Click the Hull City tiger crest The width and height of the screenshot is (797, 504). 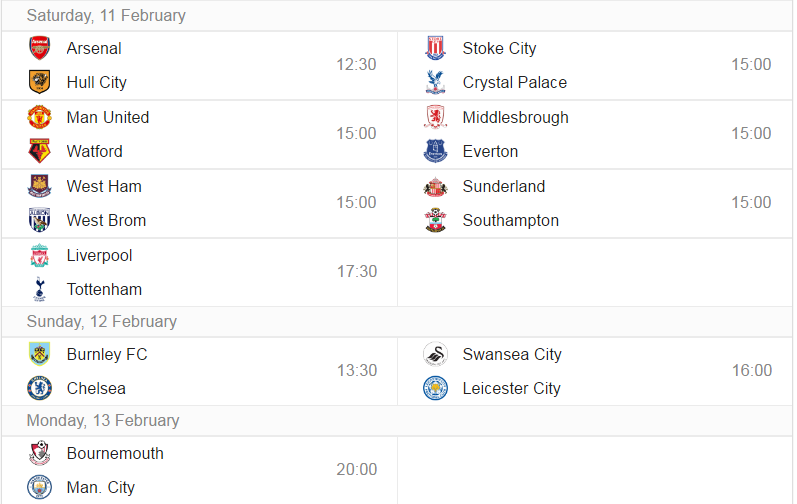39,82
